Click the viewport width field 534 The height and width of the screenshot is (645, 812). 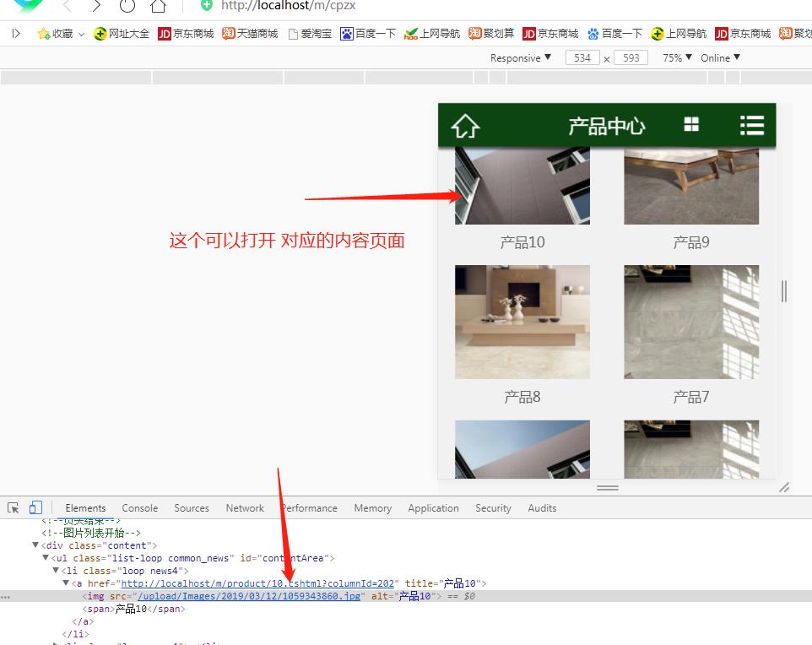click(582, 58)
